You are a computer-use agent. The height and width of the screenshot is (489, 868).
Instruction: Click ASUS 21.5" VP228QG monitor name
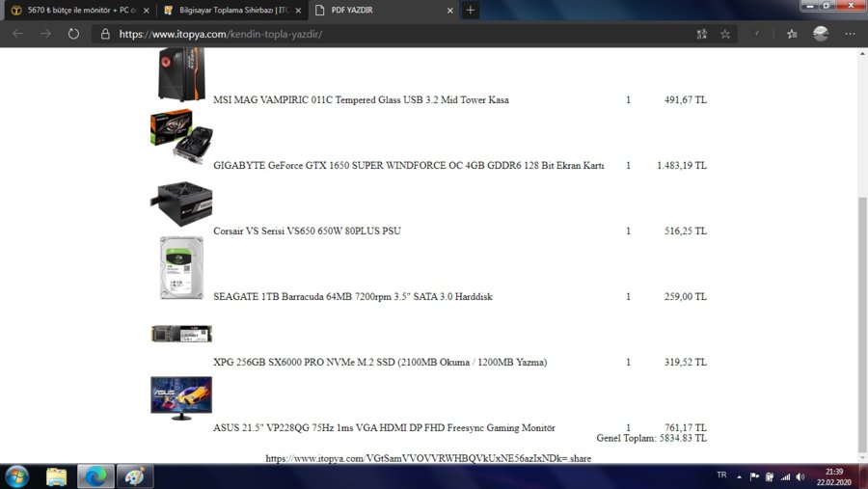[384, 427]
